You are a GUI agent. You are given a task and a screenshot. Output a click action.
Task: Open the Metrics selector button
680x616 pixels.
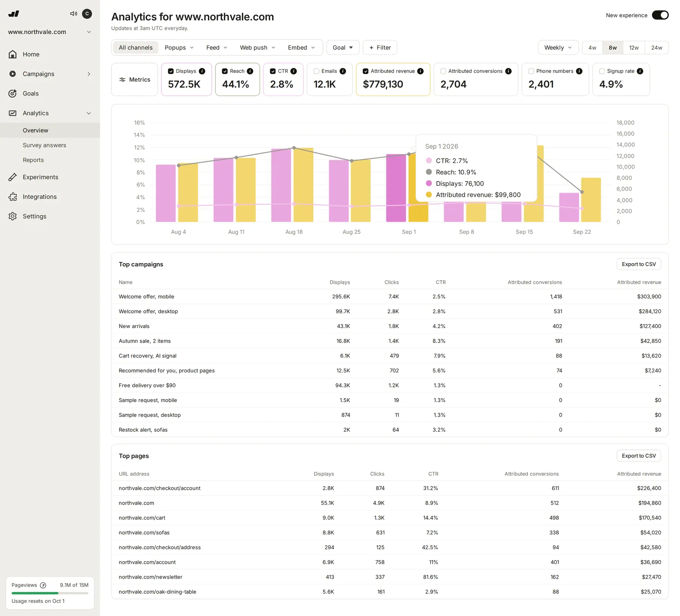135,79
